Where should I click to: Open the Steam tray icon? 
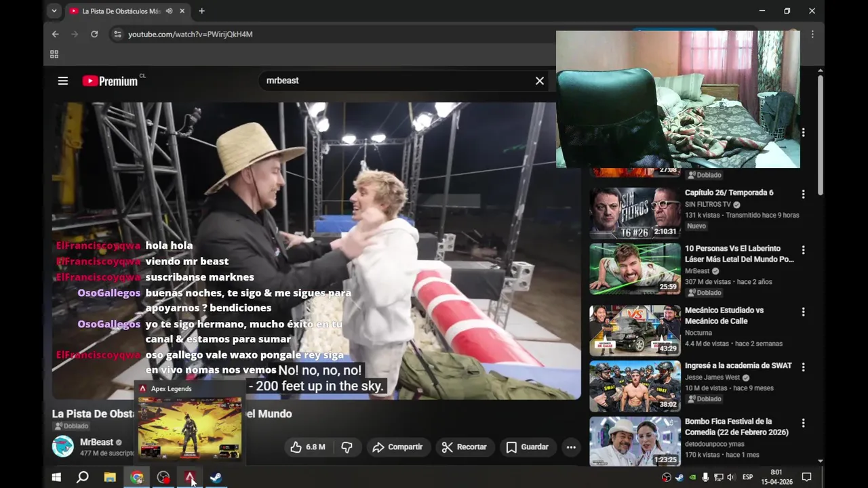pos(679,477)
